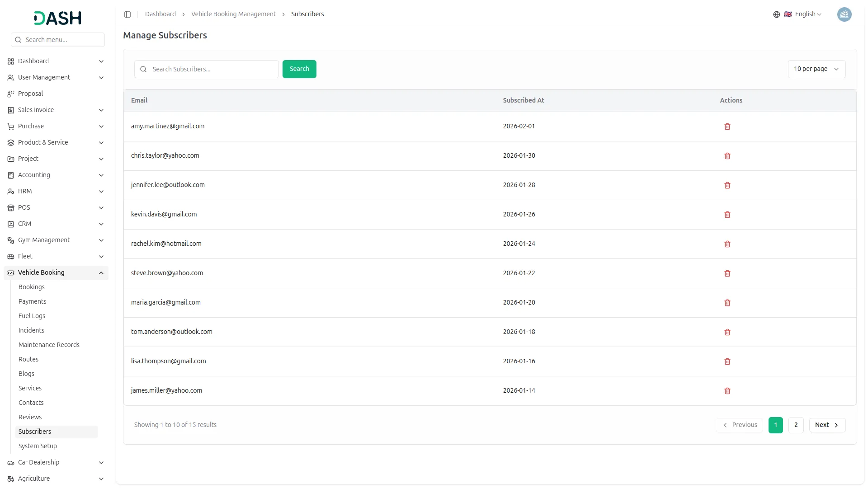Remove james.miller@yahoo.com with the delete icon

click(727, 391)
